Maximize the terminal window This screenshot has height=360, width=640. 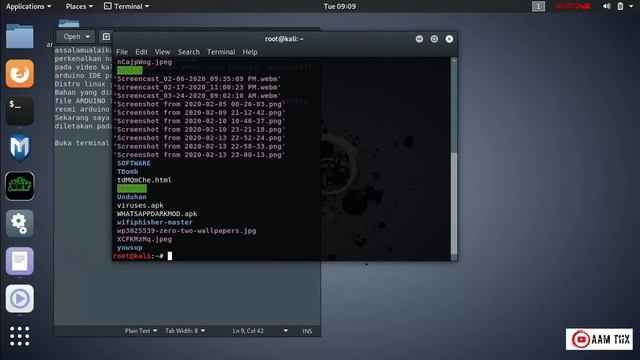434,39
